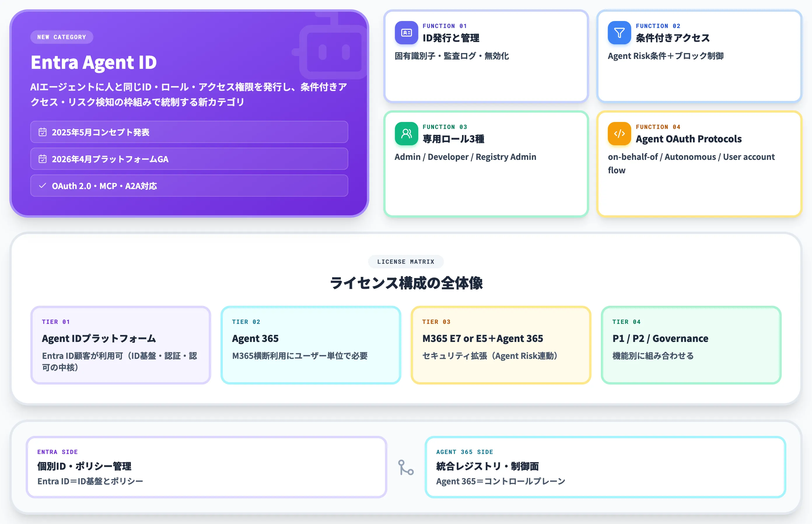Click the FUNCTION 03 label
812x524 pixels.
click(x=445, y=127)
